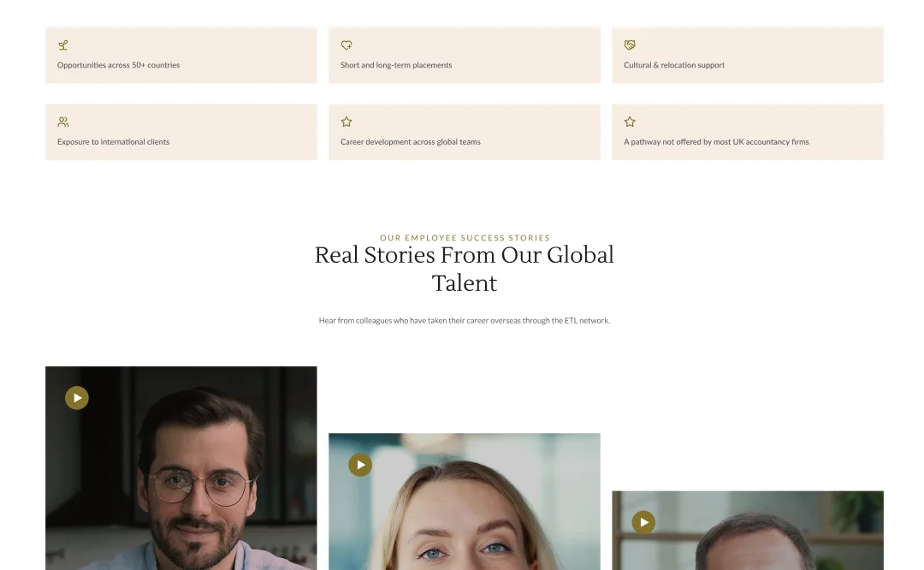Open the blonde woman's thumbnail face

(x=466, y=531)
